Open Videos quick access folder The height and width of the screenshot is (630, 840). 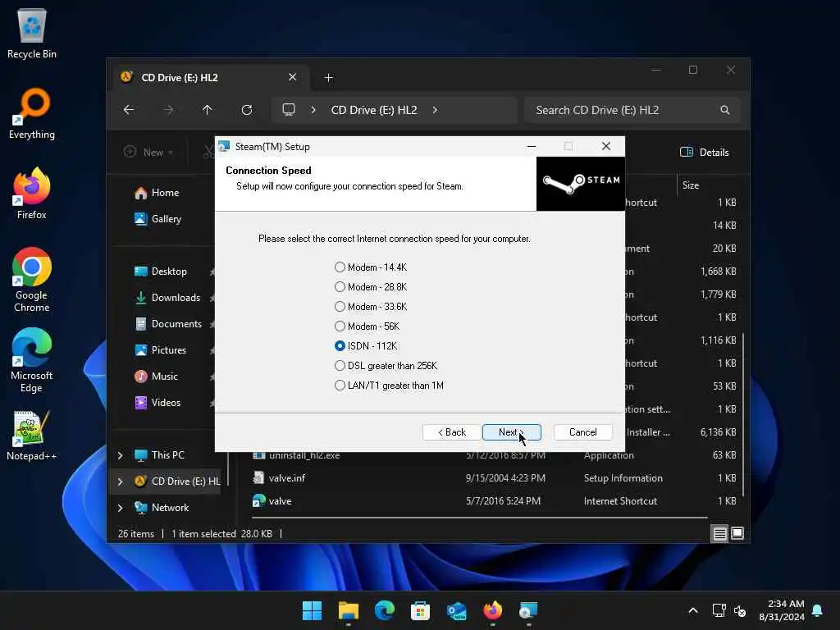click(166, 402)
